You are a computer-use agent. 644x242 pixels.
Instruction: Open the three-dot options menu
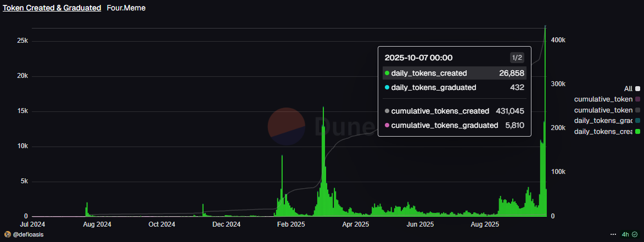pos(613,234)
